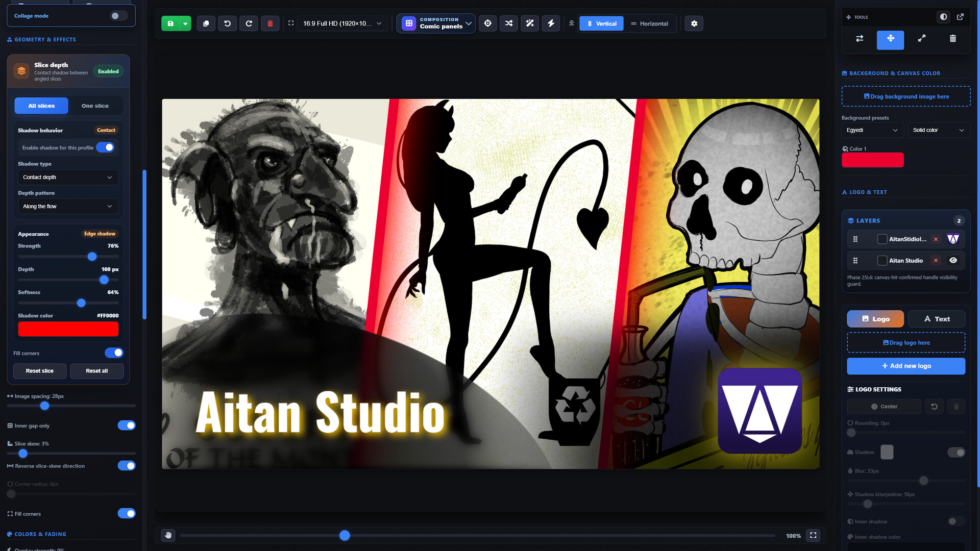This screenshot has height=551, width=980.
Task: Switch to the Text tab
Action: (937, 319)
